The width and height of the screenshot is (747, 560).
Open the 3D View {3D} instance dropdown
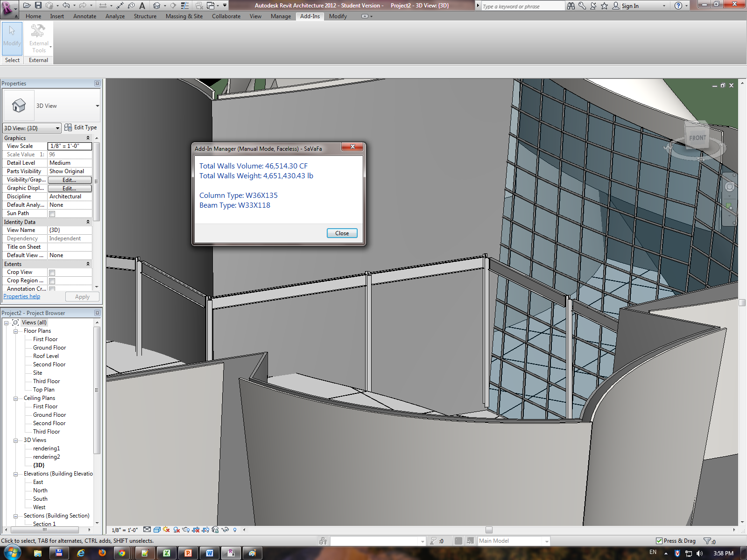[x=32, y=128]
